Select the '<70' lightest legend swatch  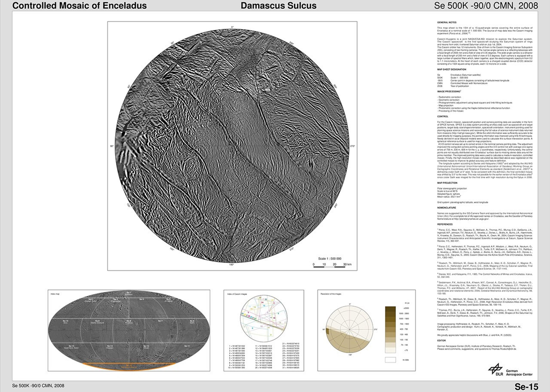[390, 350]
